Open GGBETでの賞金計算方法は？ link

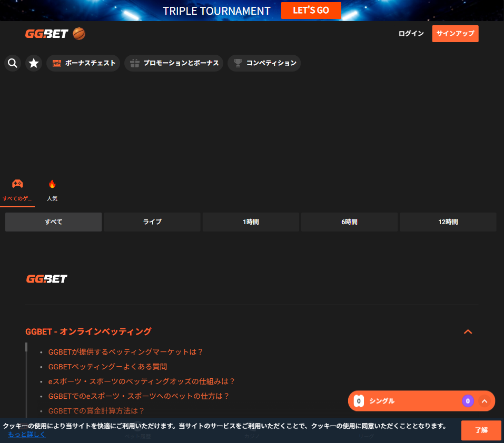pos(96,411)
